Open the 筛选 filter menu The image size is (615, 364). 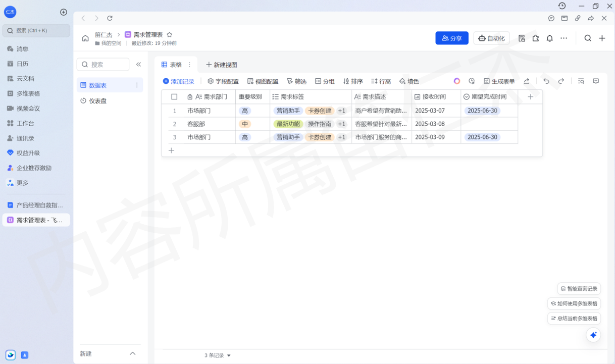297,81
